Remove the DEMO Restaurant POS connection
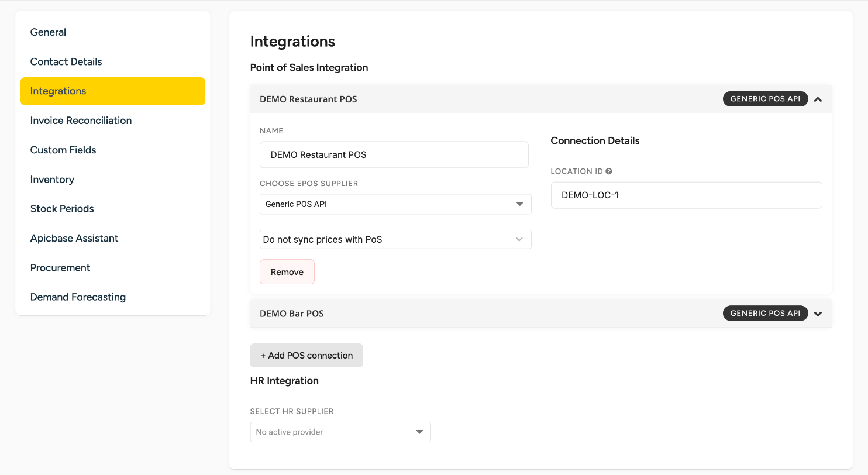This screenshot has width=868, height=475. 287,272
